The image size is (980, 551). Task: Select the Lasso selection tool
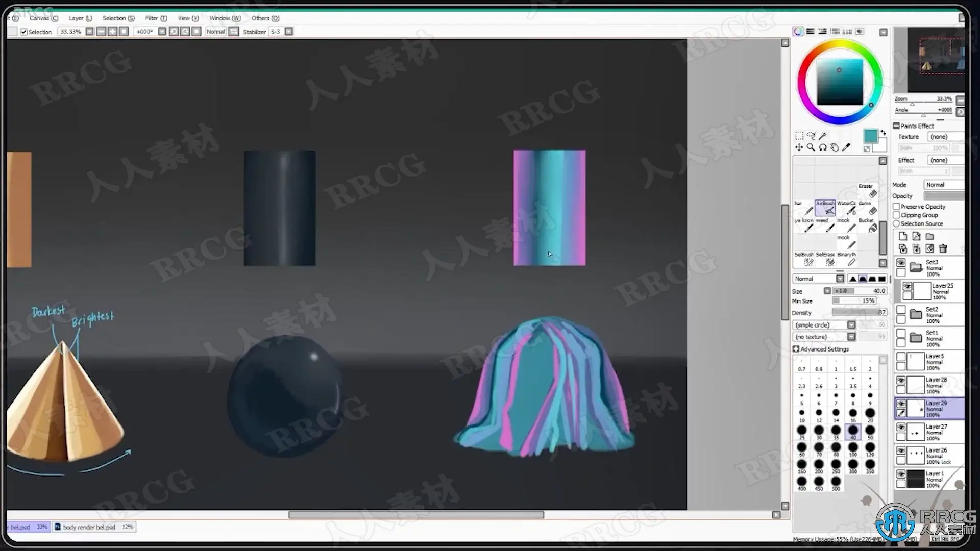coord(811,136)
